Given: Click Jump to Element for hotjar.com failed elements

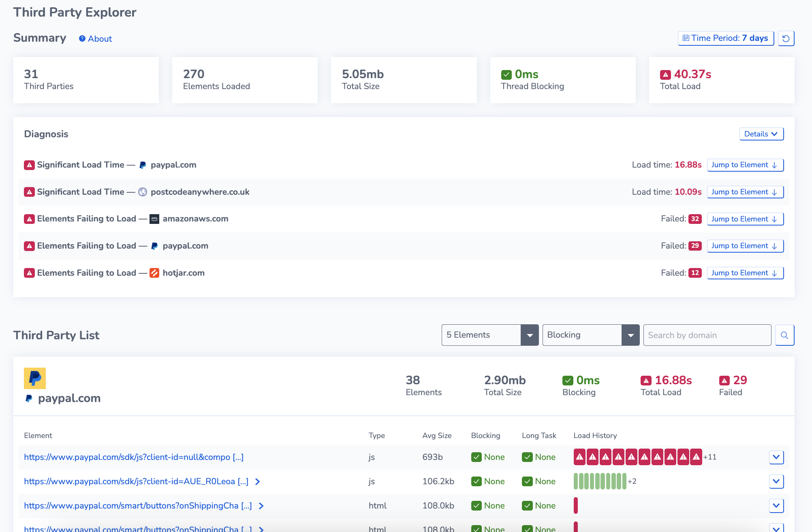Looking at the screenshot, I should click(745, 272).
